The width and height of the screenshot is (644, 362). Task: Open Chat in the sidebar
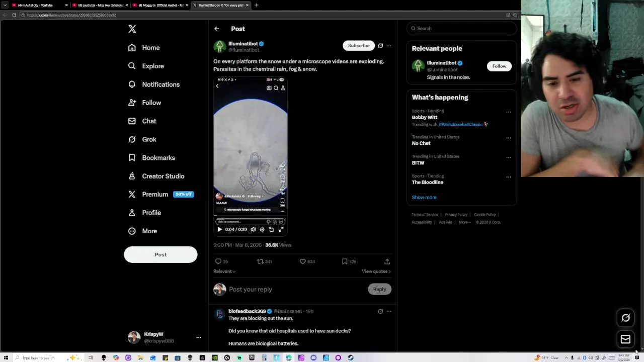(142, 121)
